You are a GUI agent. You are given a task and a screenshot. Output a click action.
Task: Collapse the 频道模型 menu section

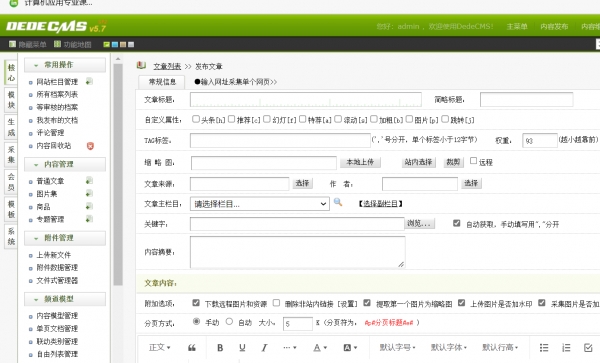click(65, 299)
